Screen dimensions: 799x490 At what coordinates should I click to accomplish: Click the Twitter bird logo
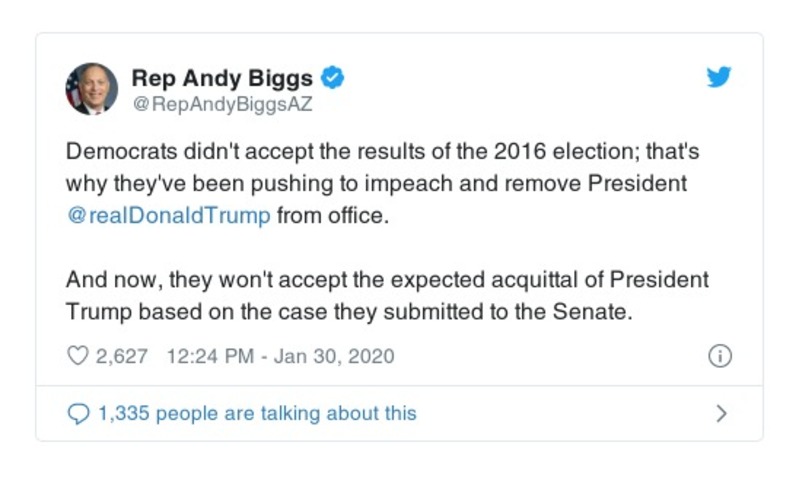[x=719, y=77]
